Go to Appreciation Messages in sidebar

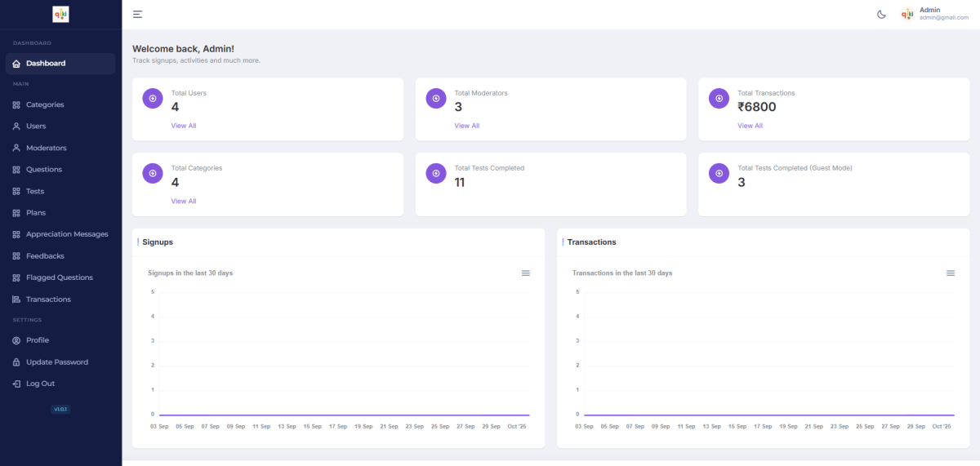66,234
